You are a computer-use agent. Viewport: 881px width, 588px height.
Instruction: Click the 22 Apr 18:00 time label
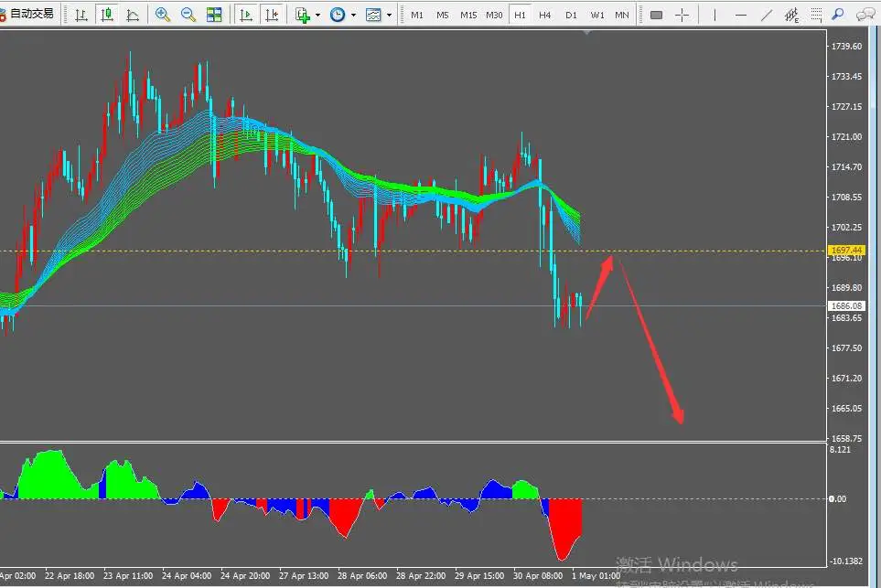70,575
